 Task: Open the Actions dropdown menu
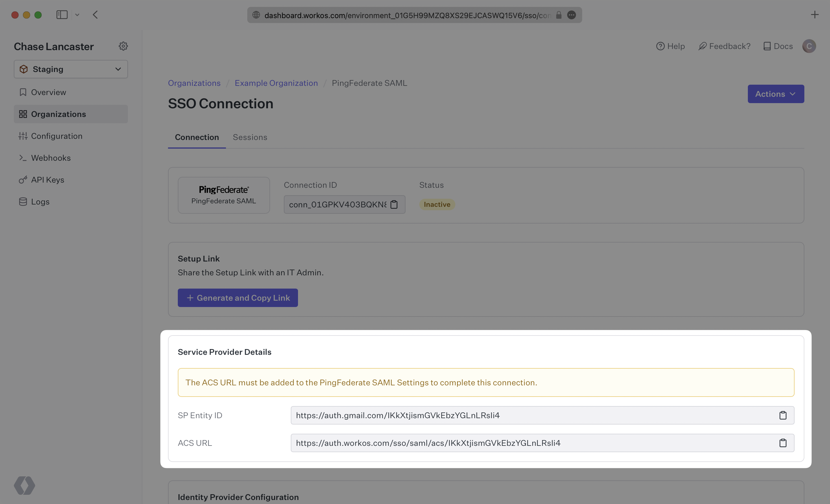click(776, 94)
